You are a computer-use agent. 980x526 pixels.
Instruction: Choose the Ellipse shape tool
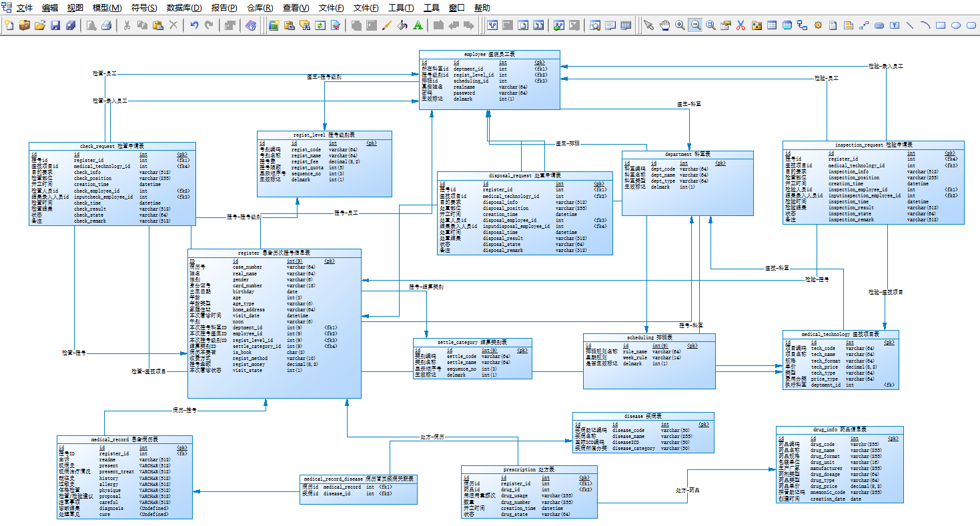click(x=955, y=25)
